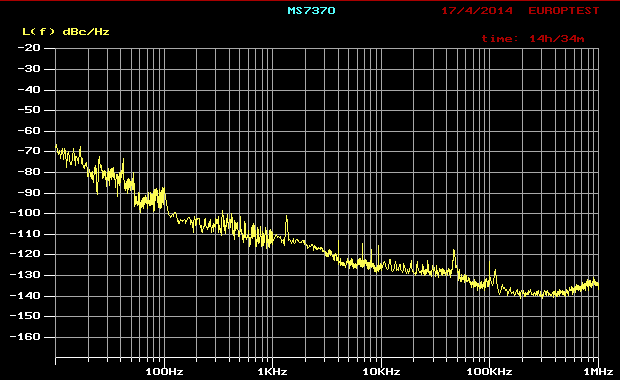Image resolution: width=620 pixels, height=380 pixels.
Task: Click the EUROPTEST label
Action: pyautogui.click(x=564, y=11)
